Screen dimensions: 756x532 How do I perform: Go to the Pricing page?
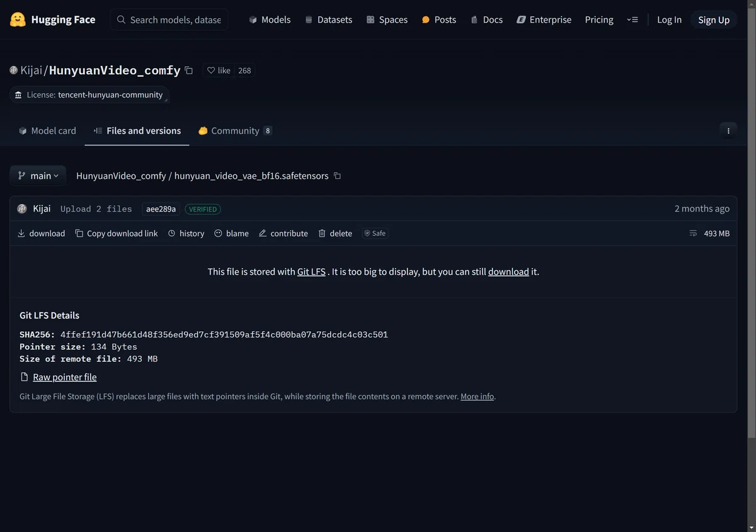click(599, 20)
